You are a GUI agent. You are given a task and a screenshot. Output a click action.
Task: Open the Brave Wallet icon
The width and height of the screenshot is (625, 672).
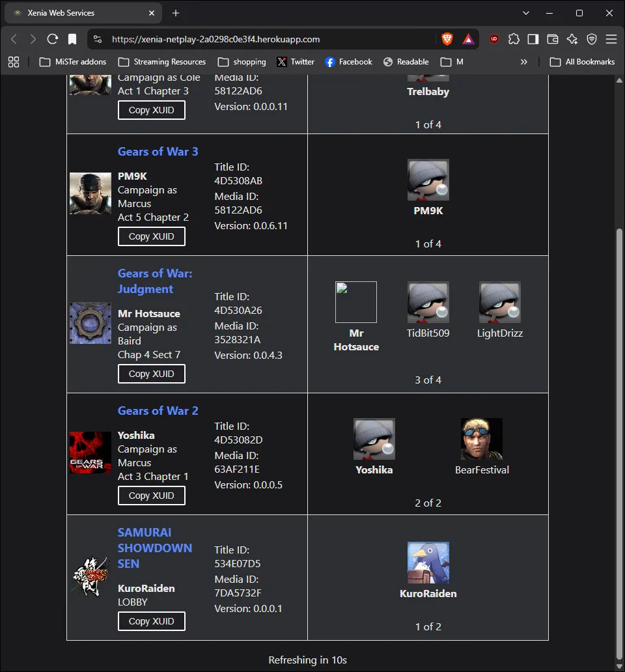point(553,40)
